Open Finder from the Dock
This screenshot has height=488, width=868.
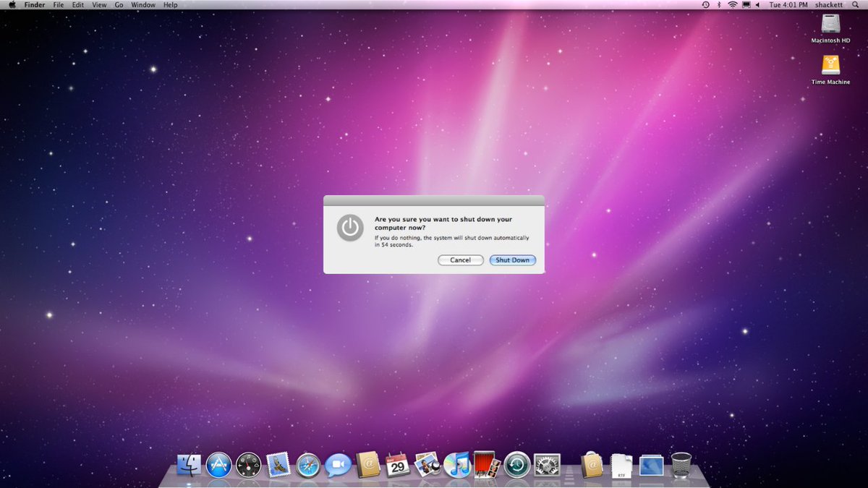pos(189,465)
